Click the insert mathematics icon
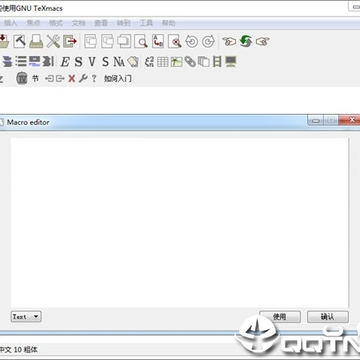Viewport: 360px width, 360px height. click(x=149, y=62)
